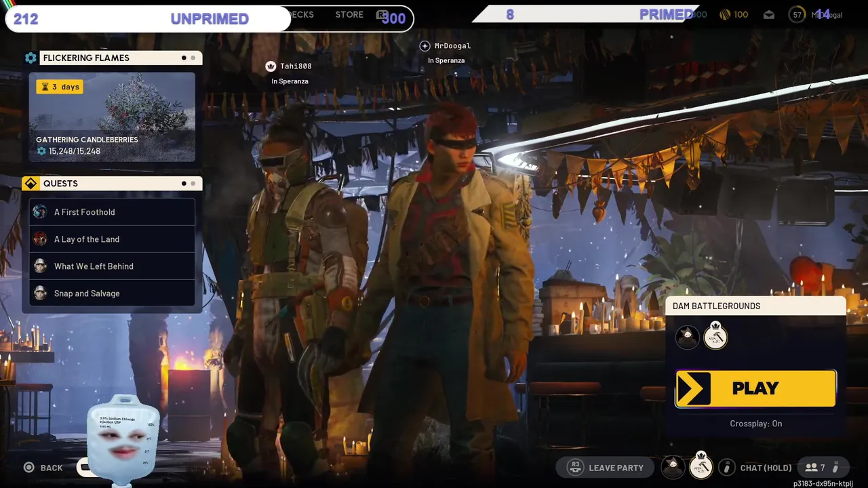The width and height of the screenshot is (868, 488).
Task: Click the crowned leader avatar in bottom bar
Action: pyautogui.click(x=701, y=466)
